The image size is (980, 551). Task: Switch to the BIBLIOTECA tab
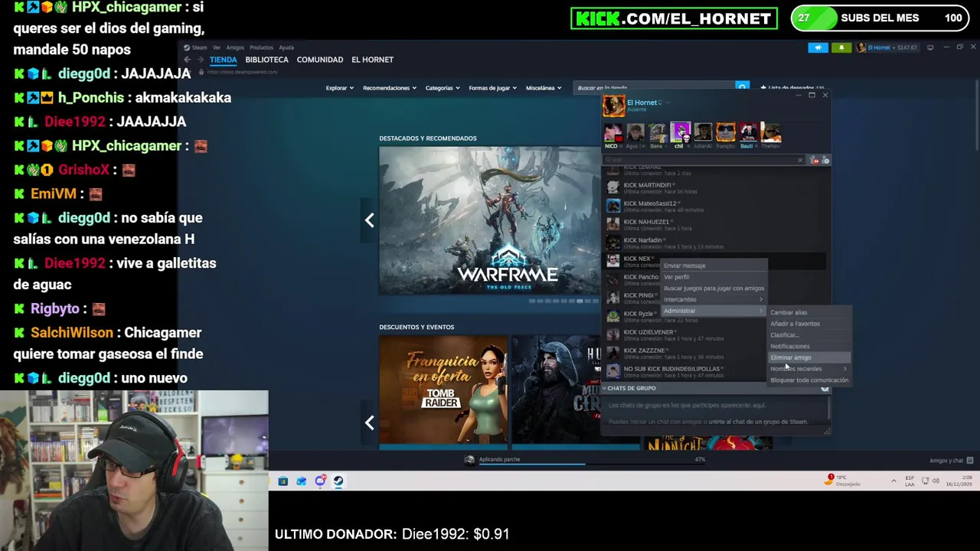266,60
